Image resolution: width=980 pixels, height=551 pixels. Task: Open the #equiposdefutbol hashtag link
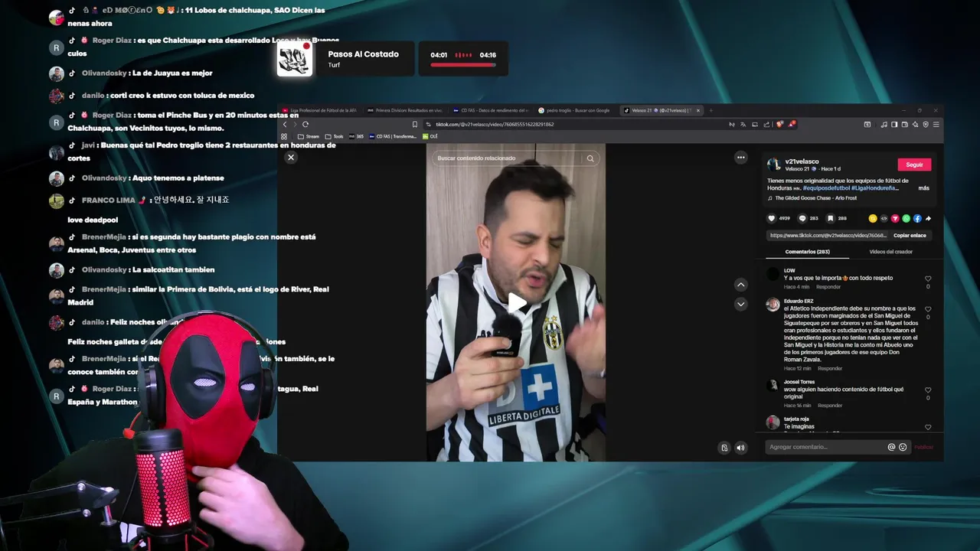pyautogui.click(x=826, y=187)
